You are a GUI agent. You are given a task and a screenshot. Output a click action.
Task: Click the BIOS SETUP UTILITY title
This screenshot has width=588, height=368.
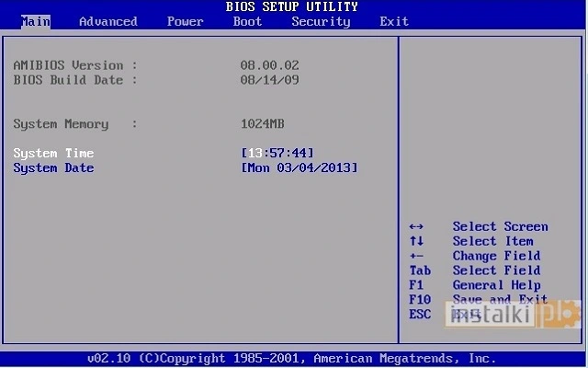pyautogui.click(x=292, y=6)
